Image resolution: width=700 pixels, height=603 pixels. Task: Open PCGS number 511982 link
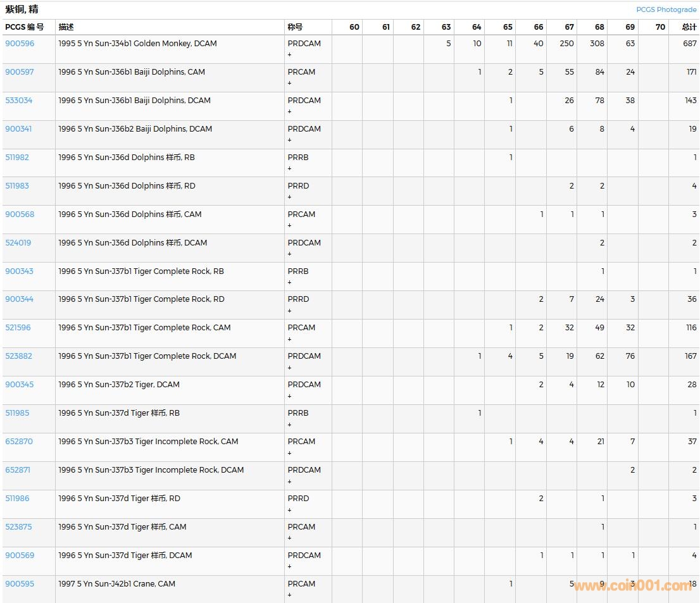click(17, 158)
